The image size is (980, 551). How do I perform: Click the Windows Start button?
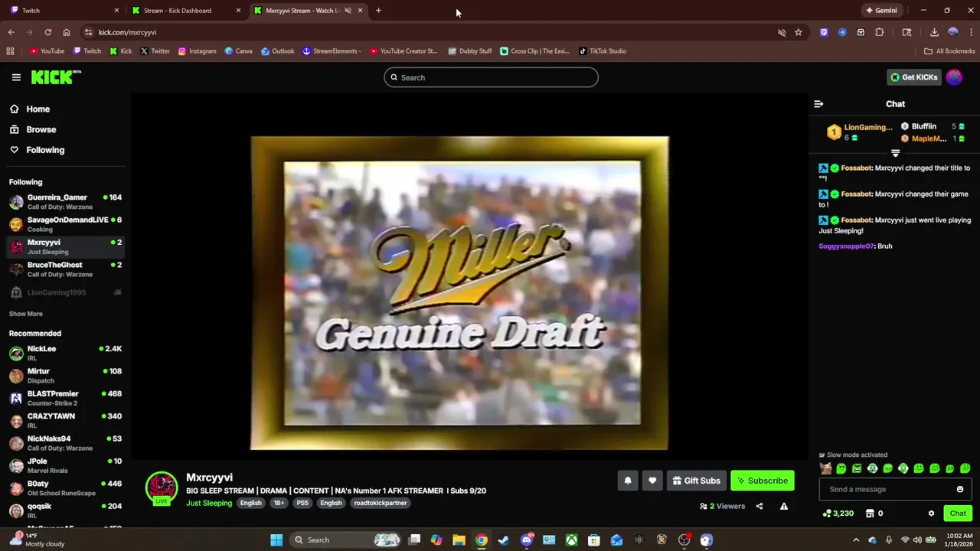(276, 540)
